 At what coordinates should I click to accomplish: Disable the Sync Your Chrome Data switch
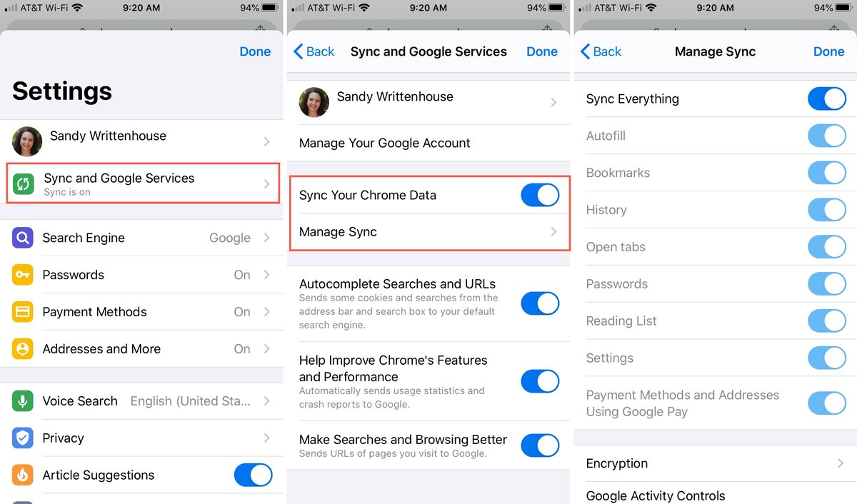click(x=540, y=195)
